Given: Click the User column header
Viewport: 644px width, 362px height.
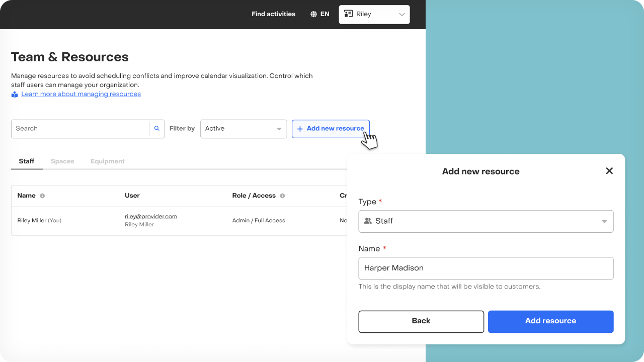Looking at the screenshot, I should coord(132,196).
